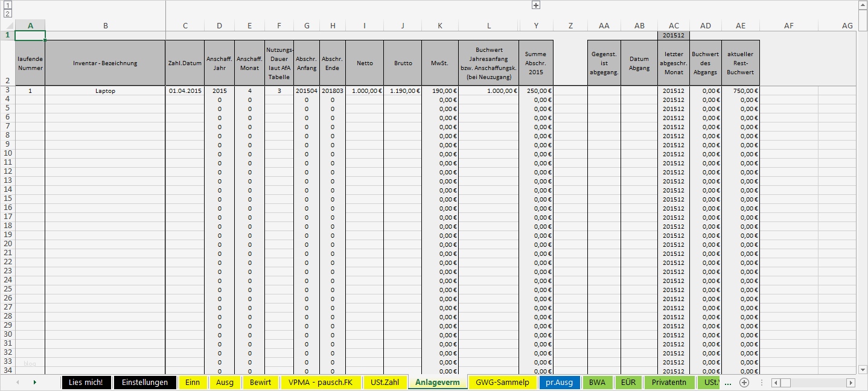The width and height of the screenshot is (868, 391).
Task: Click the left sheet navigation arrow
Action: pyautogui.click(x=19, y=383)
